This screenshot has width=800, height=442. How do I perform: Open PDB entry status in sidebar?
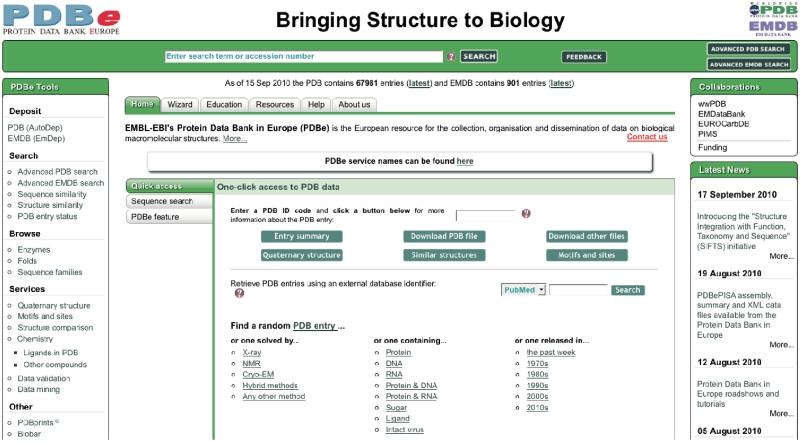47,216
